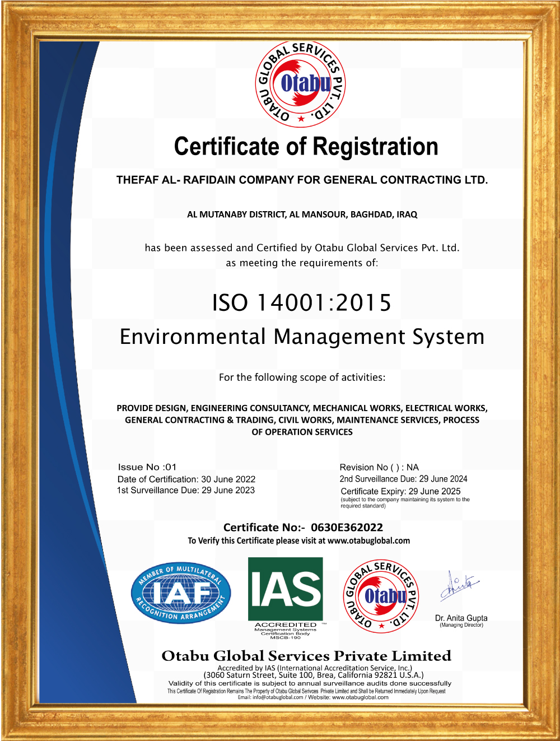Screen dimensions: 560x741
Task: Select 'ACCREDITED' caption under the IAS logo
Action: [x=286, y=625]
